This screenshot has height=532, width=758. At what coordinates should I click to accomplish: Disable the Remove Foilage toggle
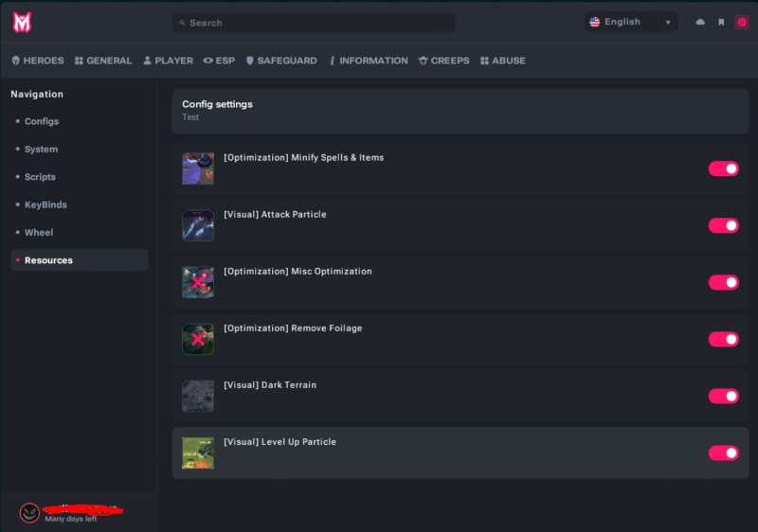point(724,339)
